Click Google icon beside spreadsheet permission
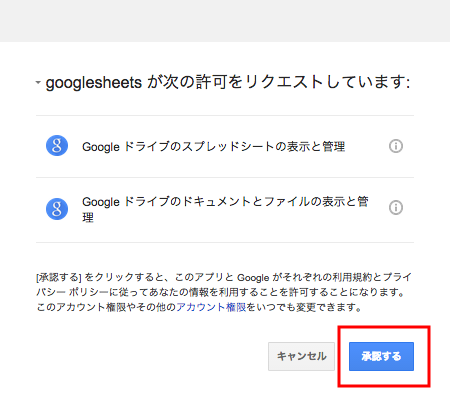 [x=57, y=146]
